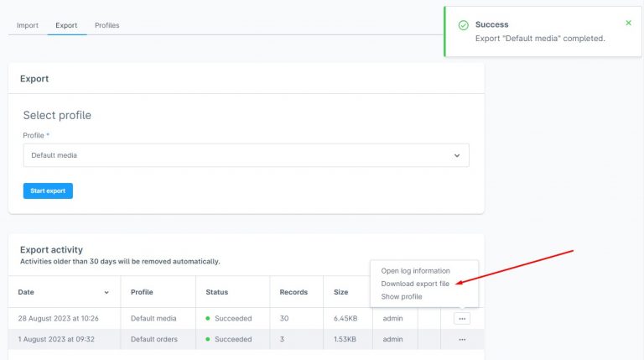Open actions menu for Default media row

[x=462, y=319]
